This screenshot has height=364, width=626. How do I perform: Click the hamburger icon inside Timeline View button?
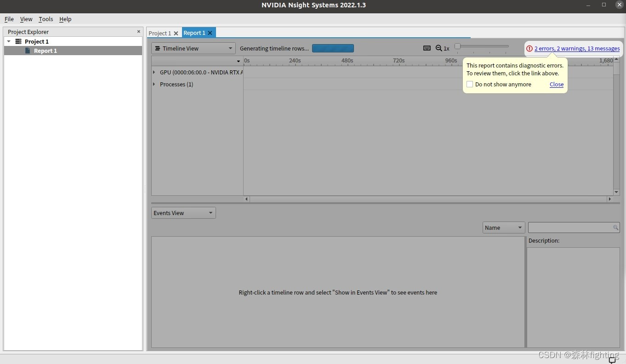157,48
